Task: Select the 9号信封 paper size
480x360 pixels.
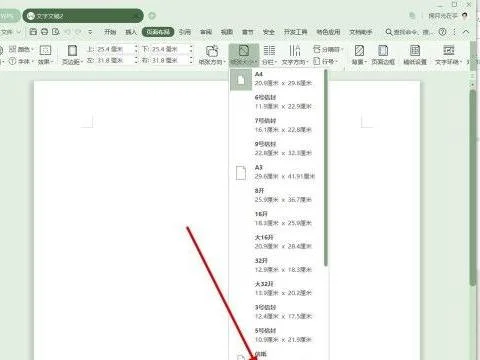Action: [x=277, y=149]
